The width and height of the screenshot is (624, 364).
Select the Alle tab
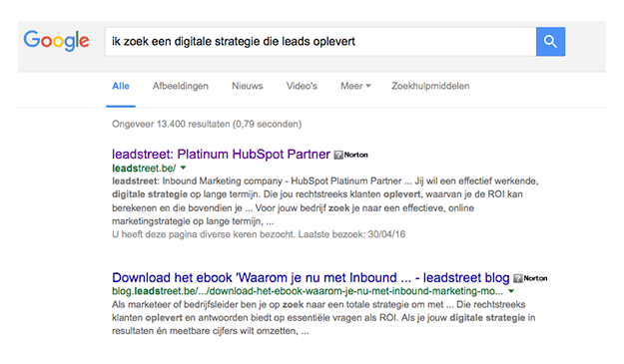(x=121, y=86)
